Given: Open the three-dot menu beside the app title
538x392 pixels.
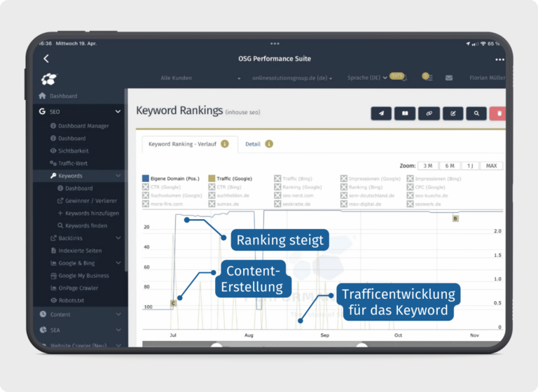Looking at the screenshot, I should [x=499, y=59].
